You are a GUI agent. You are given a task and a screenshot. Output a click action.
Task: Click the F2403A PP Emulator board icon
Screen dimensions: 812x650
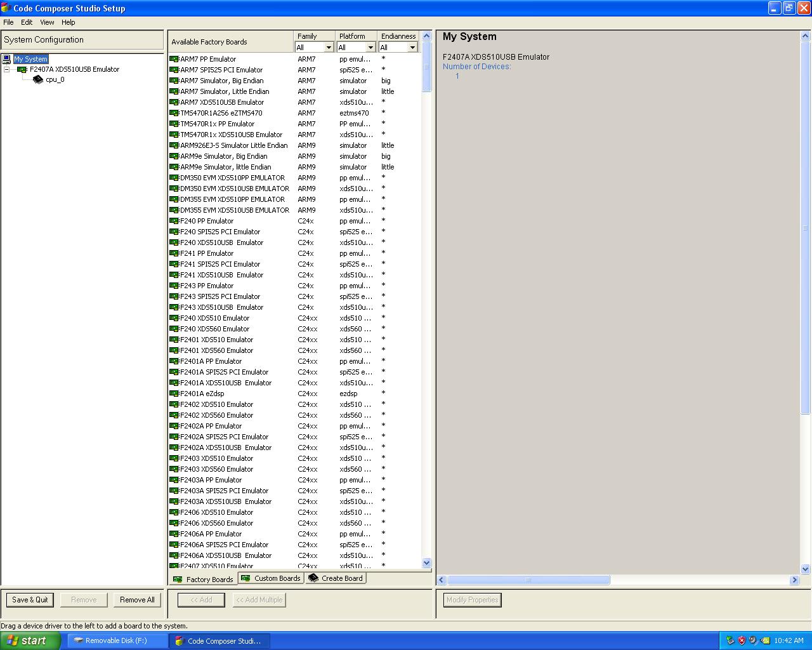174,480
